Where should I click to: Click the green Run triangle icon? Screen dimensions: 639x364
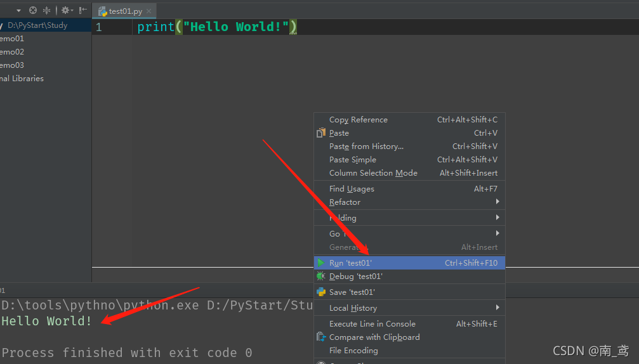point(321,263)
